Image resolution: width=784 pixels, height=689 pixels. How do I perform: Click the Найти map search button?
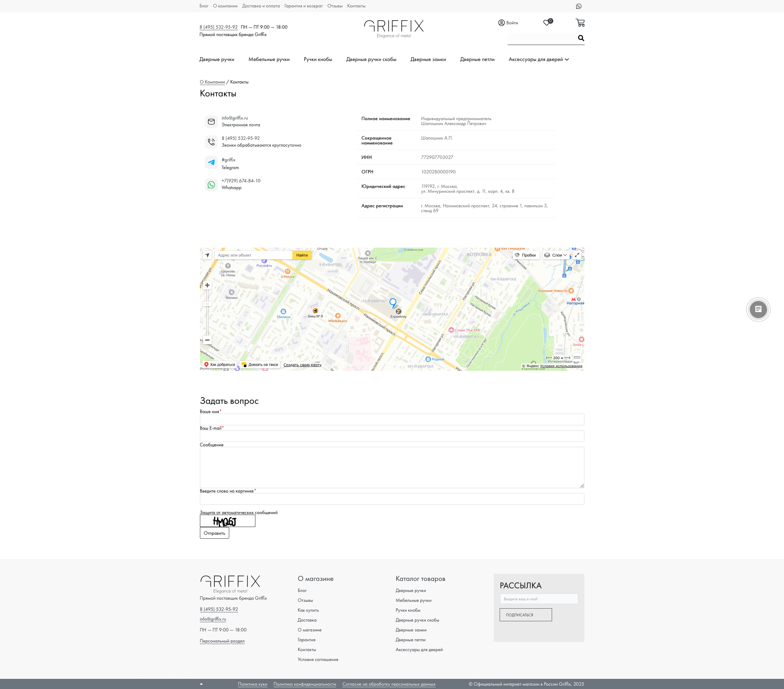pyautogui.click(x=302, y=255)
